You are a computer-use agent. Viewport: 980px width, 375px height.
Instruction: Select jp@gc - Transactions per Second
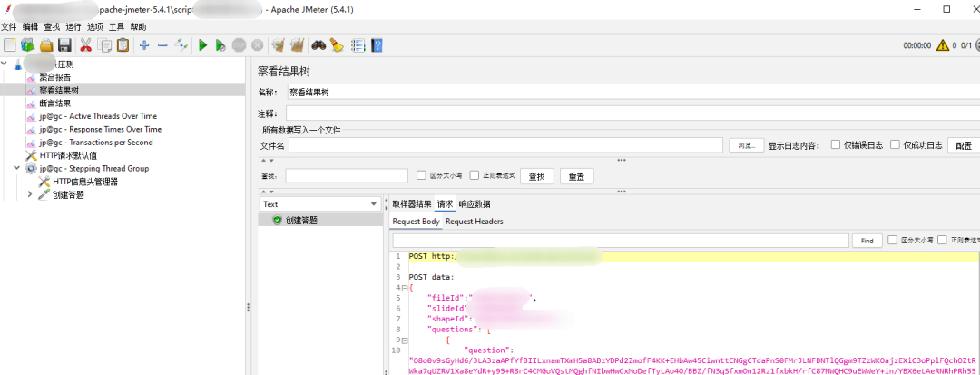pyautogui.click(x=95, y=143)
